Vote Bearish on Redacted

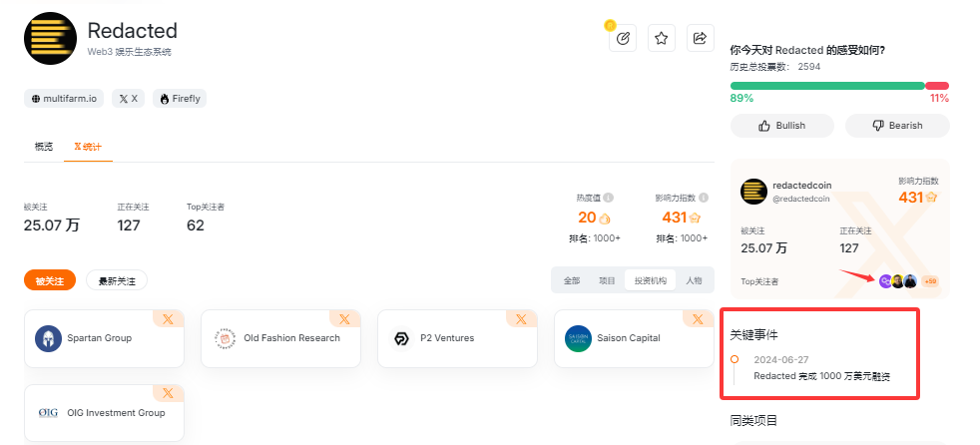pos(897,126)
